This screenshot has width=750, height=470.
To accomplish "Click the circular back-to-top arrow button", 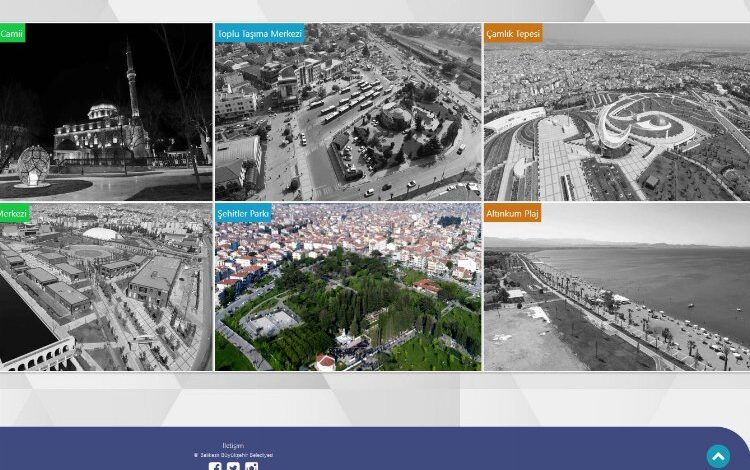I will click(x=718, y=456).
